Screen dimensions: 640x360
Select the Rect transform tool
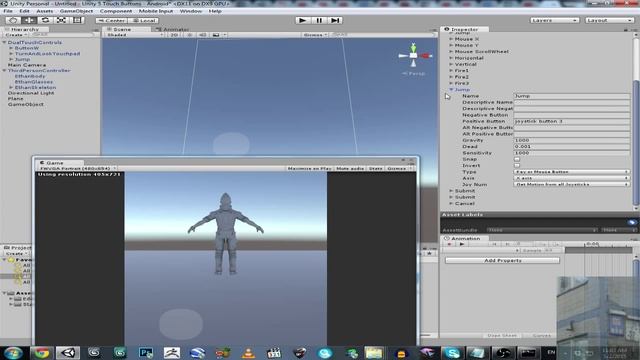tap(77, 20)
